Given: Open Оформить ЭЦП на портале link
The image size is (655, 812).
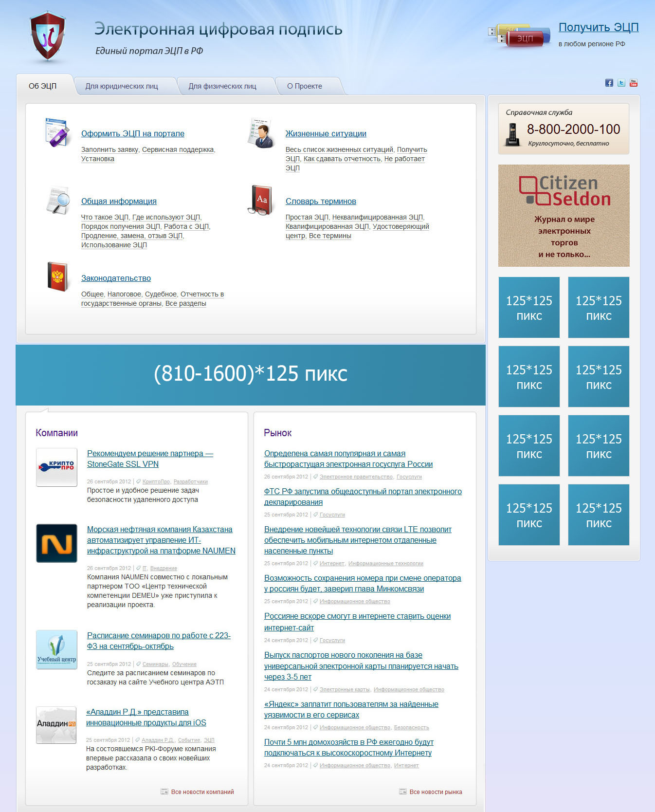Looking at the screenshot, I should [133, 133].
